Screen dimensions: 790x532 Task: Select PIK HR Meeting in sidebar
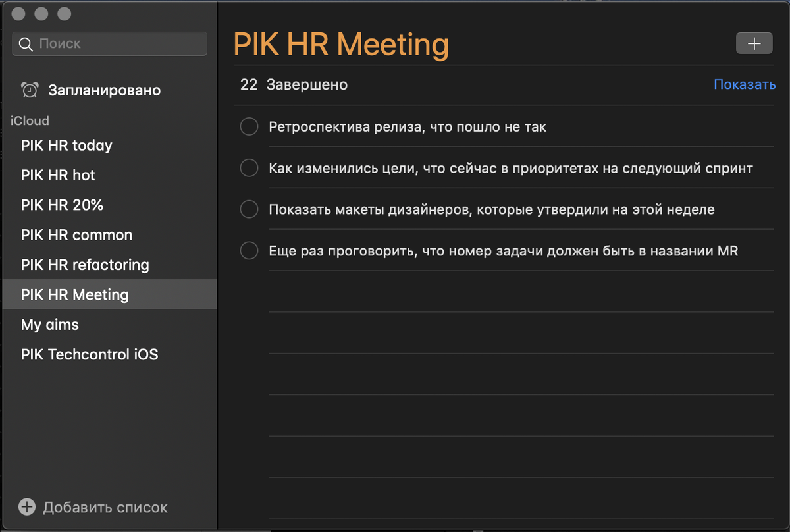click(109, 294)
